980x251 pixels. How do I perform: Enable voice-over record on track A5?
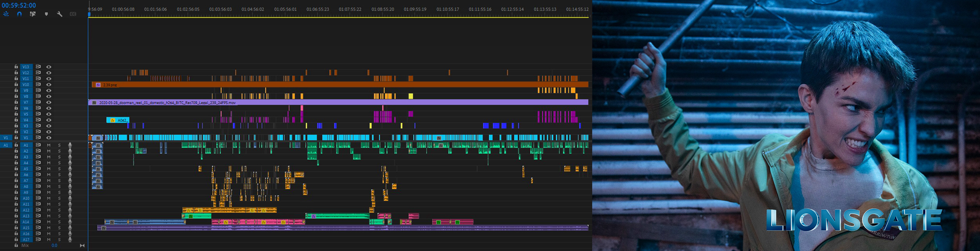pos(70,169)
